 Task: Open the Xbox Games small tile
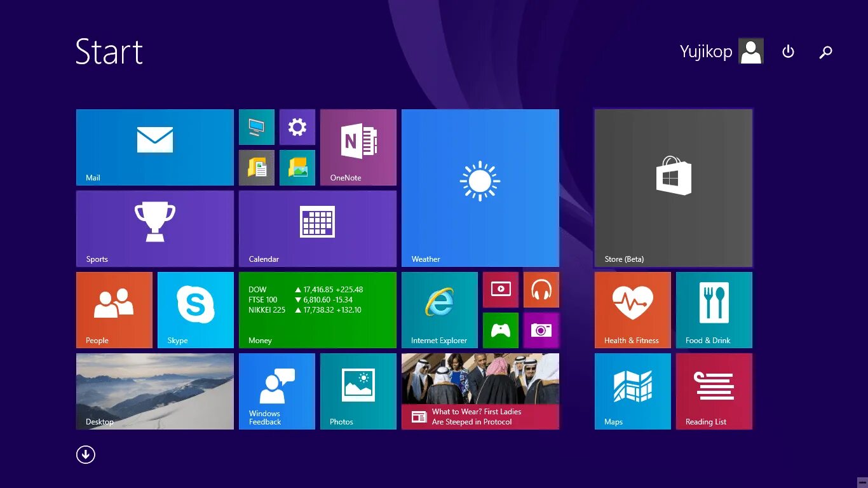coord(501,330)
